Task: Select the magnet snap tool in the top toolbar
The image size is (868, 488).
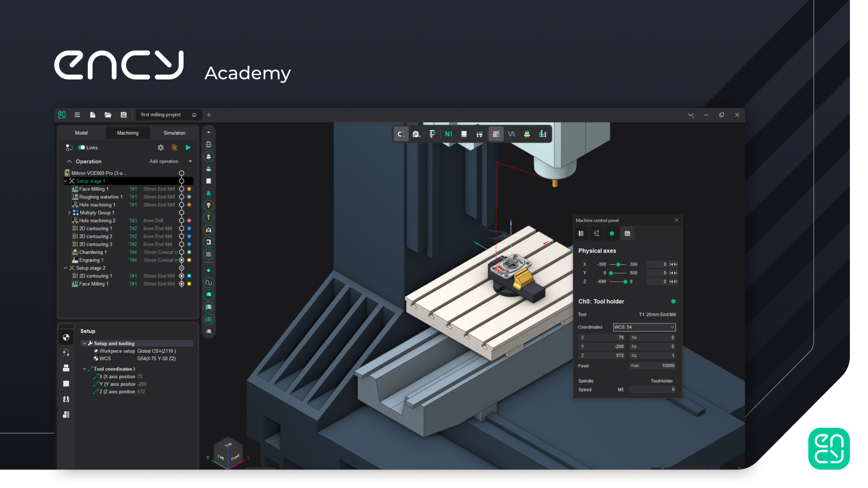Action: tap(401, 134)
